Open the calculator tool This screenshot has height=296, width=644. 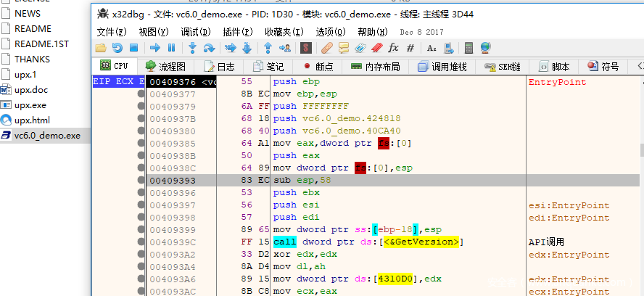point(468,48)
